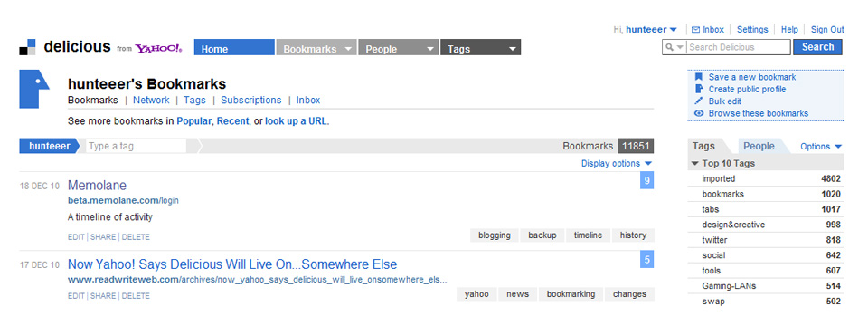Open the Network sub-navigation link
Viewport: 868px width, 326px height.
coord(151,100)
